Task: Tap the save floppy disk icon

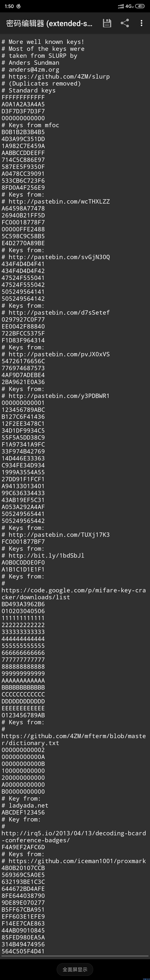Action: point(107,23)
